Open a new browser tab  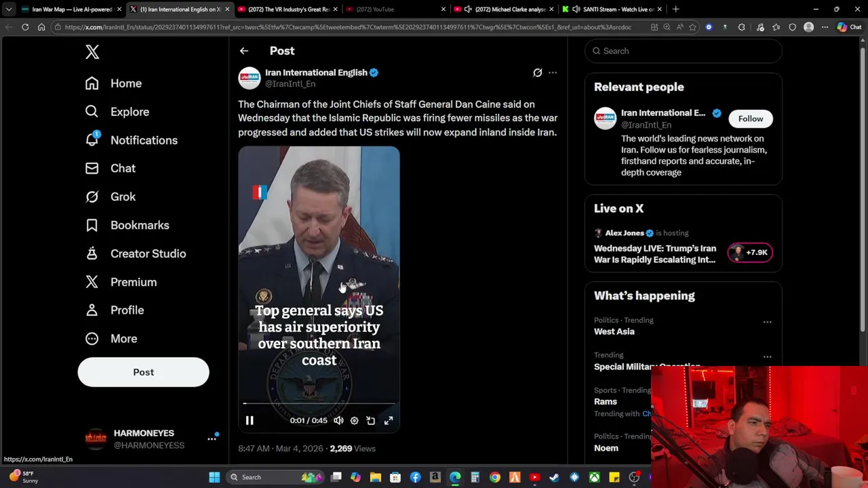[675, 9]
